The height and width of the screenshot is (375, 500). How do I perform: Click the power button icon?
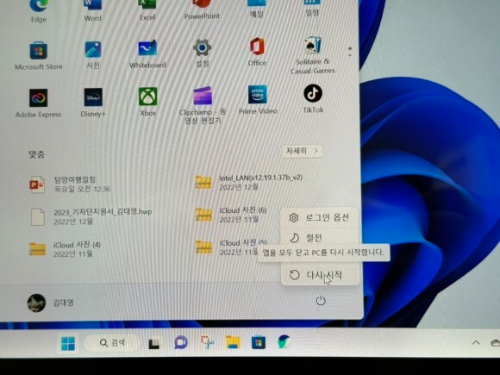pos(320,301)
